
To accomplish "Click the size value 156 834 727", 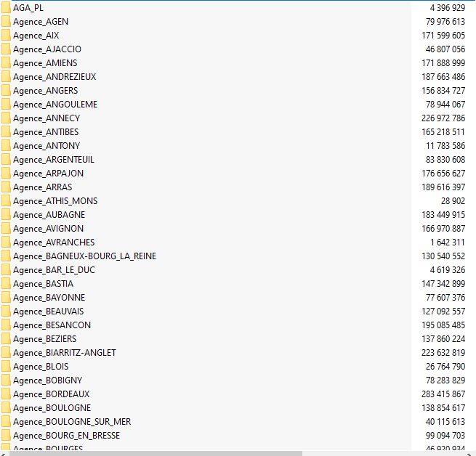I will point(443,91).
